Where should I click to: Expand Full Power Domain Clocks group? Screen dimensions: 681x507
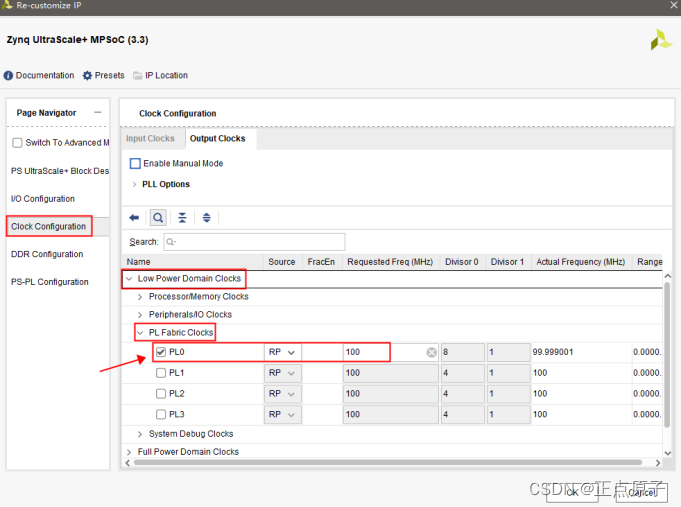point(129,452)
